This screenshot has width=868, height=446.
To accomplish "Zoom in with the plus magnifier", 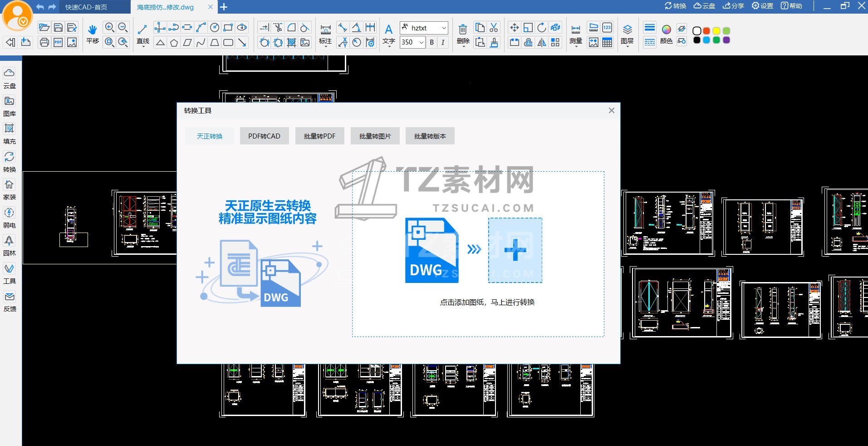I will pos(109,28).
